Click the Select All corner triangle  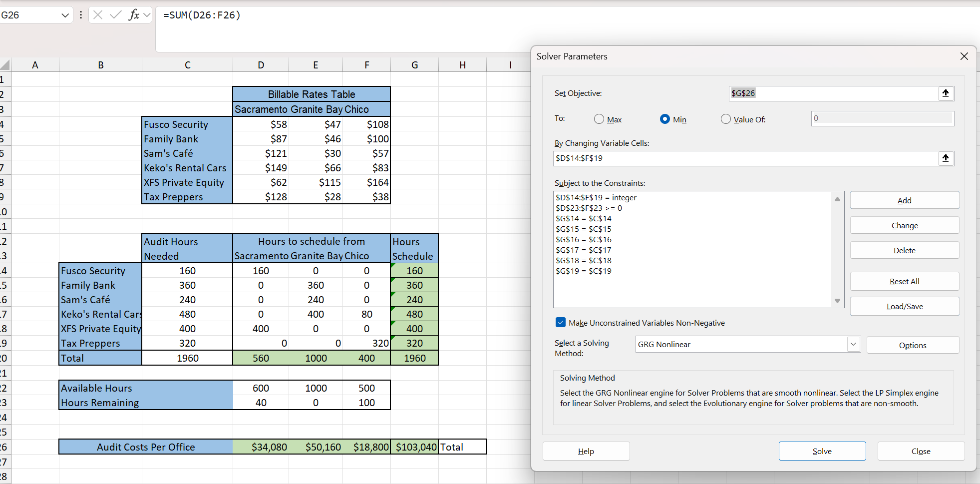pyautogui.click(x=5, y=65)
